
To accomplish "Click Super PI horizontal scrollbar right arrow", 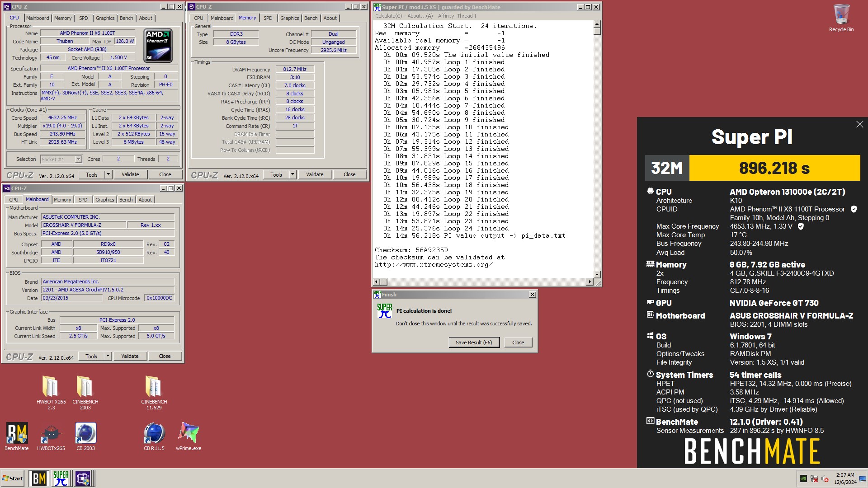I will [x=590, y=282].
